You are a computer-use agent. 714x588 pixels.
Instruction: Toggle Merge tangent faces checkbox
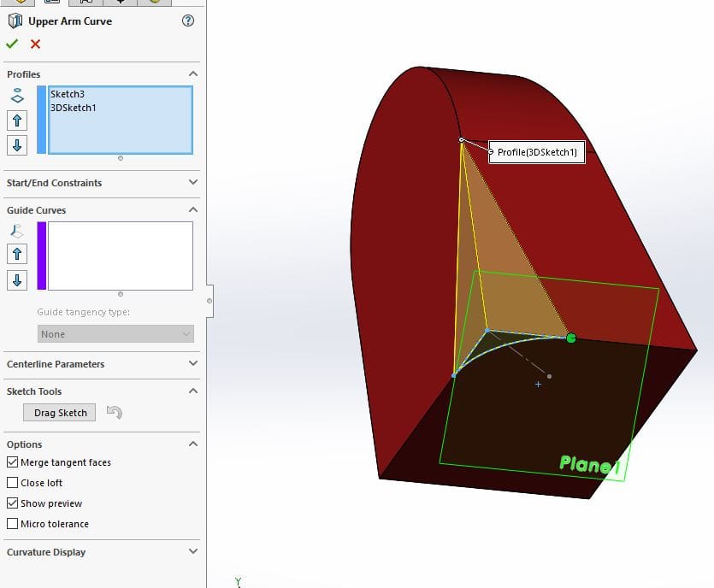tap(12, 462)
